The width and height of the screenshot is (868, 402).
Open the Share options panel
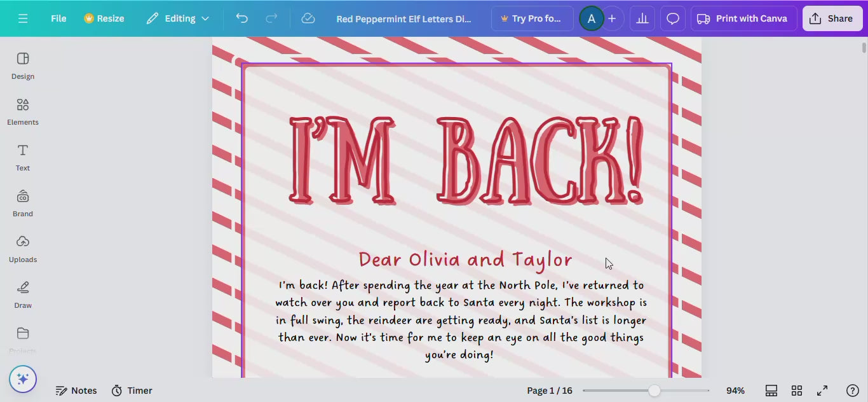(x=832, y=18)
